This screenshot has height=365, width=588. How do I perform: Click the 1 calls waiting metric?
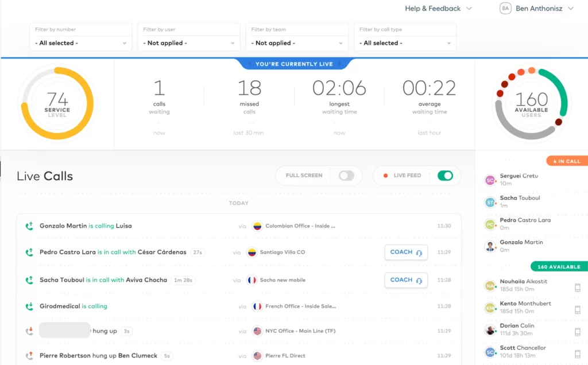click(160, 96)
